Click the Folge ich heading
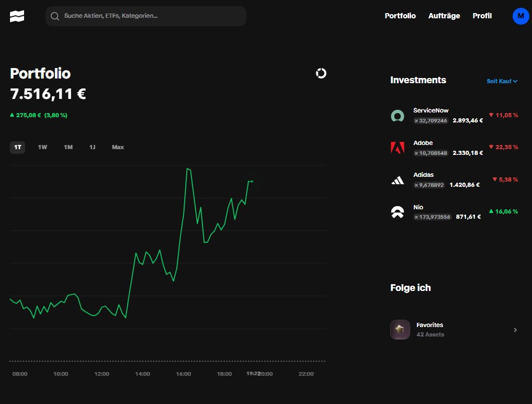The height and width of the screenshot is (404, 532). click(411, 288)
